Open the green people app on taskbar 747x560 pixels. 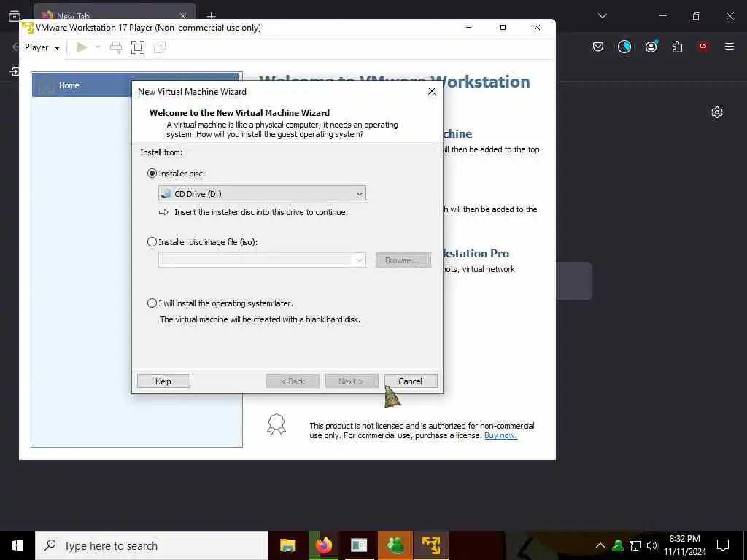(x=395, y=545)
